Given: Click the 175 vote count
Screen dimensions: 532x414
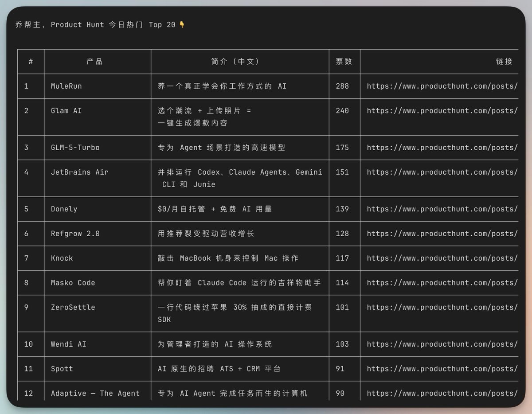Looking at the screenshot, I should point(342,148).
